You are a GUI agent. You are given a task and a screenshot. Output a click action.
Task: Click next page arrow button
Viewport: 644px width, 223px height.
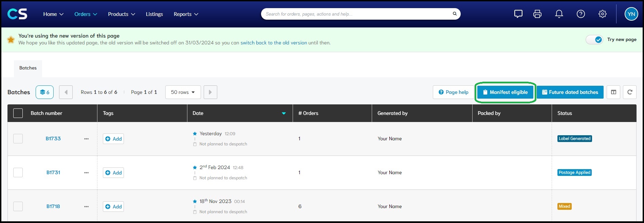210,92
